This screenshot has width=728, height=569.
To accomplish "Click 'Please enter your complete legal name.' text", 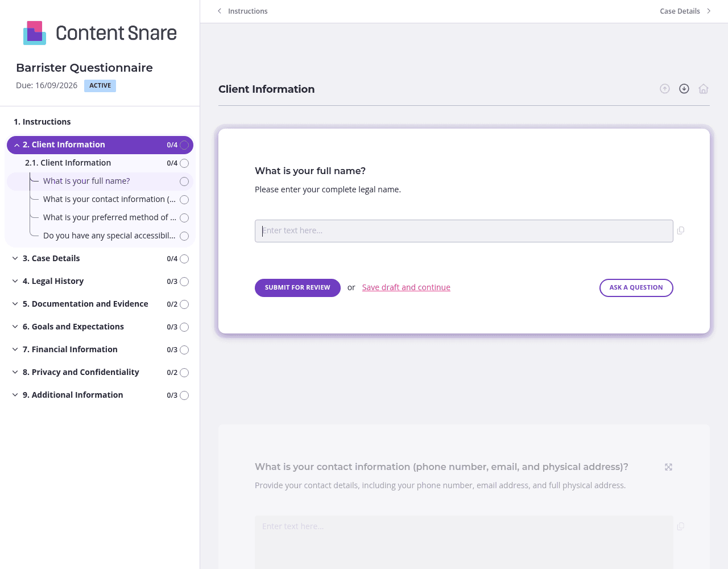I will [328, 189].
